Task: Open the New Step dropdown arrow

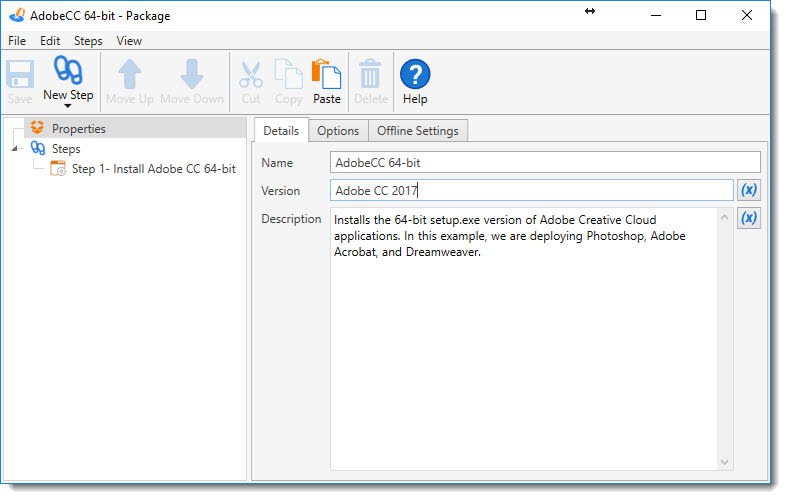Action: click(x=68, y=106)
